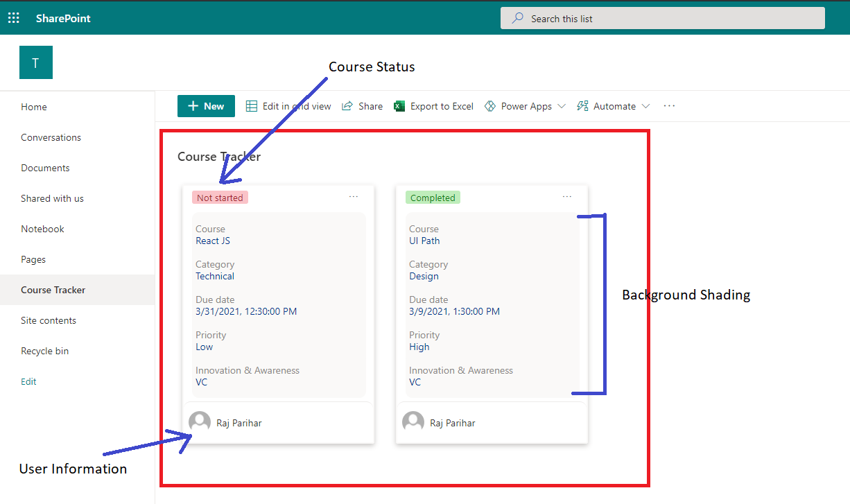Select Course Tracker in the sidebar

tap(53, 290)
